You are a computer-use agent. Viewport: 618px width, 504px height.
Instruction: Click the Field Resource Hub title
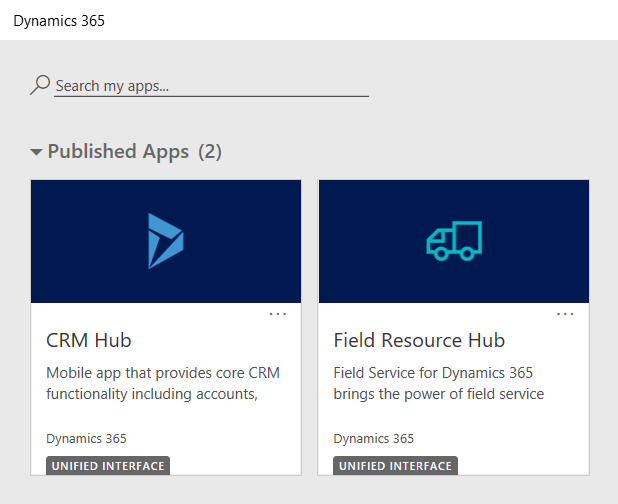click(x=419, y=340)
